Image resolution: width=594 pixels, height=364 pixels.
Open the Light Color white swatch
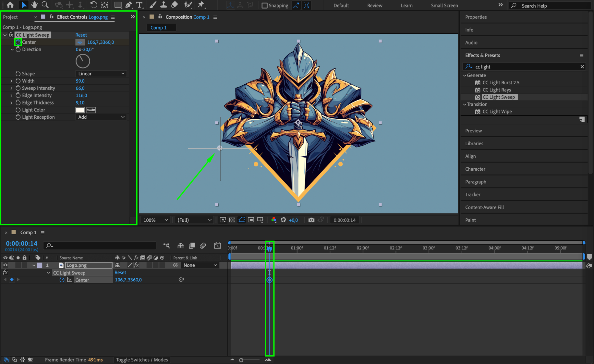(x=80, y=110)
